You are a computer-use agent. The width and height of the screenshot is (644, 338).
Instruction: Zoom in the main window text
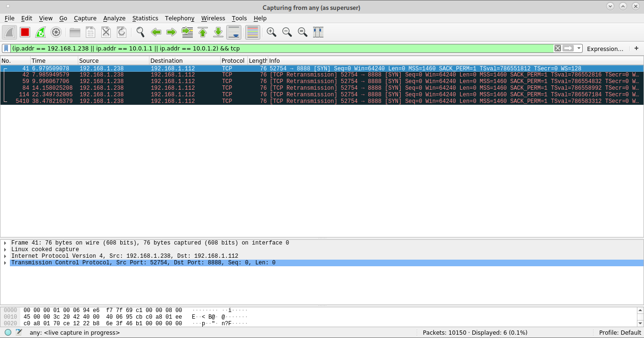click(272, 32)
